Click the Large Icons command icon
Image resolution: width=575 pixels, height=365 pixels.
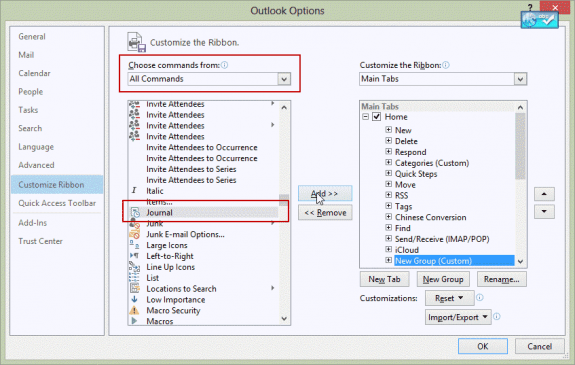pos(134,245)
